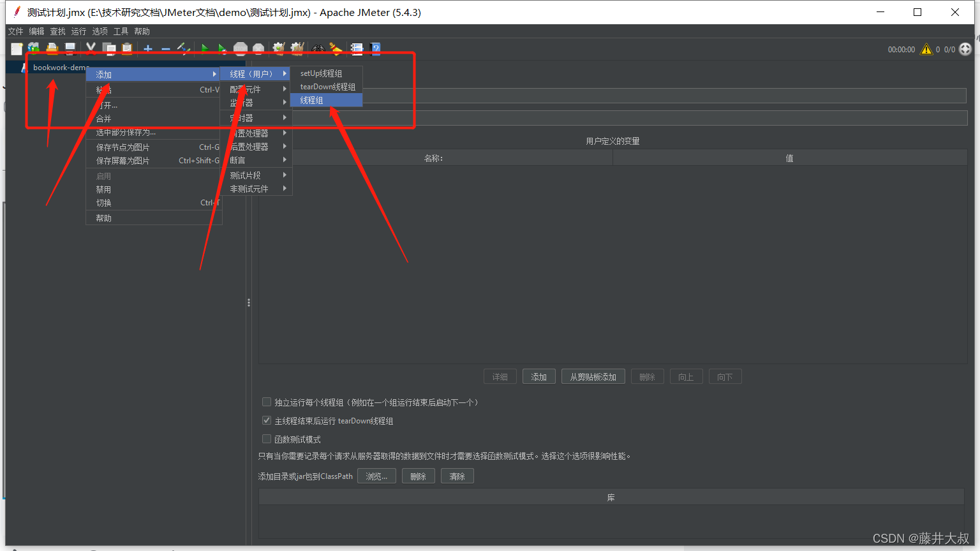Expand the 断言 submenu
This screenshot has width=980, height=551.
256,160
